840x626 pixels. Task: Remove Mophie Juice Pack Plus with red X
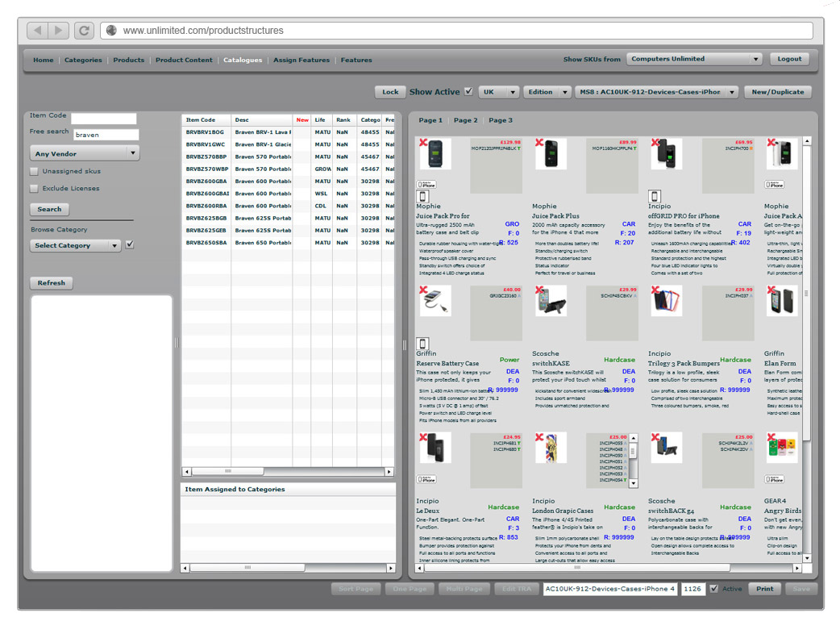tap(539, 143)
